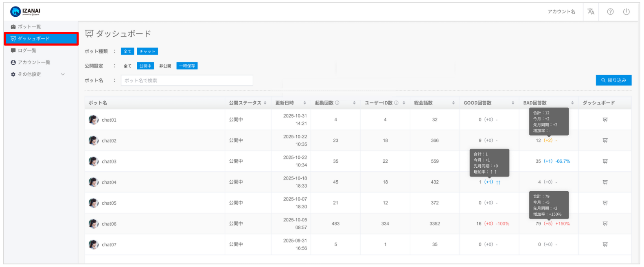The width and height of the screenshot is (644, 267).
Task: Open dashboard icon for chat07 row
Action: click(x=605, y=245)
